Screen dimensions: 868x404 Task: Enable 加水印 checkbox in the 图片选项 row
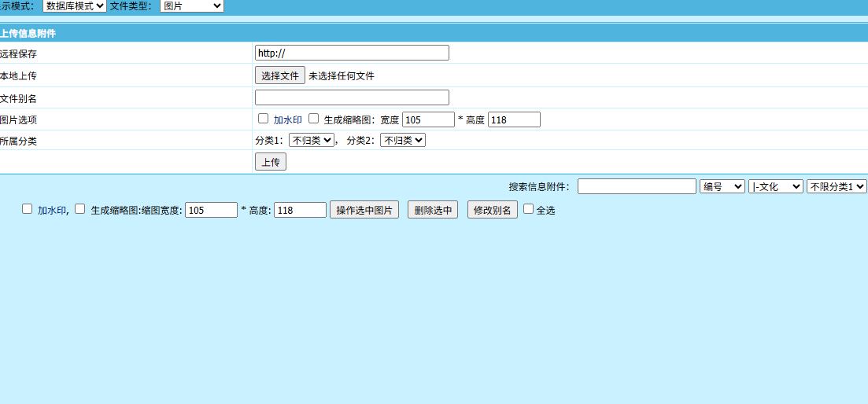click(x=264, y=119)
